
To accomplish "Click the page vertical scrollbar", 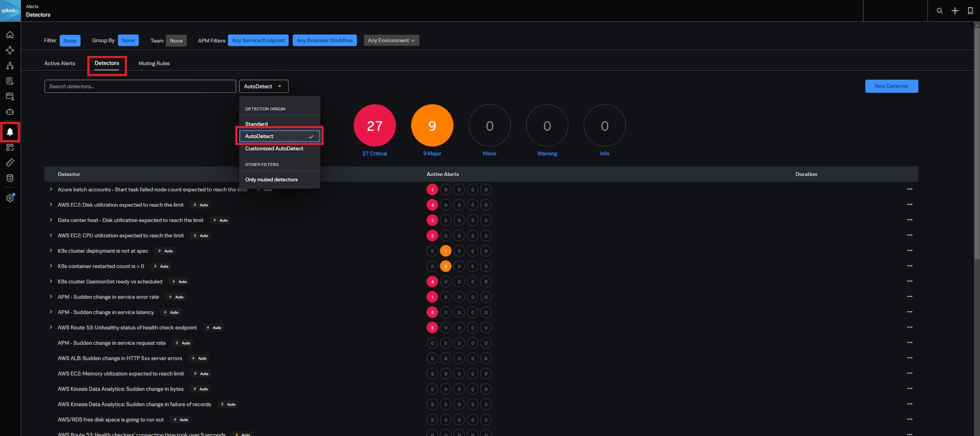I will click(x=977, y=144).
